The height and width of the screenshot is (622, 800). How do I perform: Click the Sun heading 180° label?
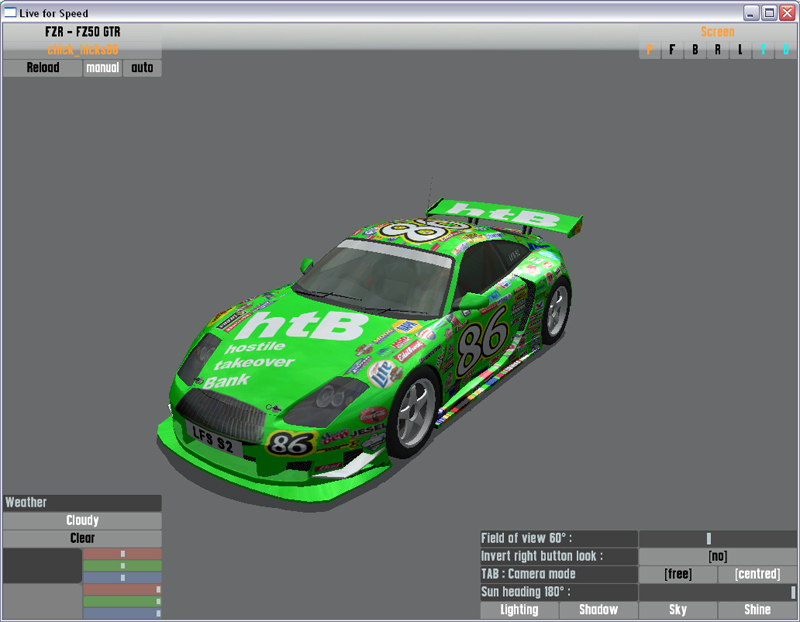(x=559, y=592)
